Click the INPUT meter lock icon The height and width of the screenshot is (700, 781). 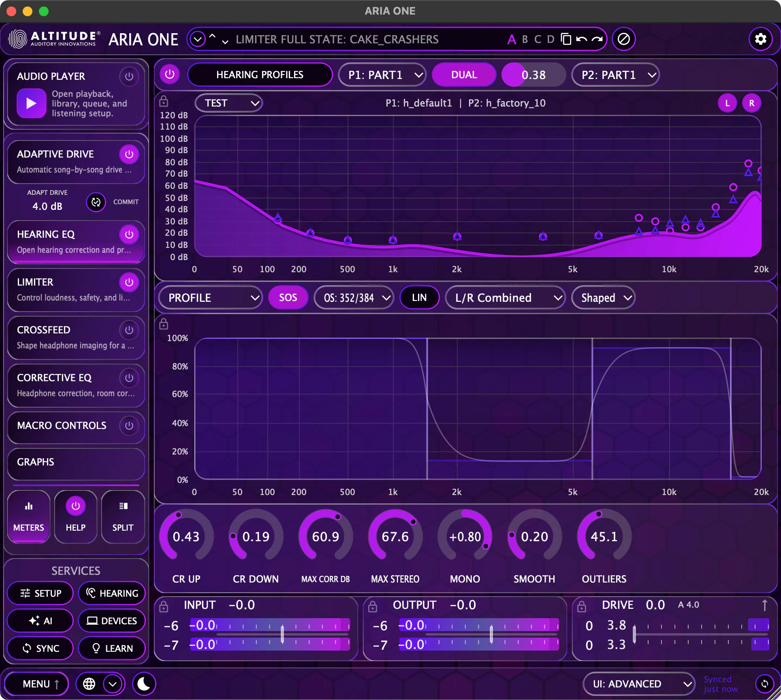[x=164, y=606]
